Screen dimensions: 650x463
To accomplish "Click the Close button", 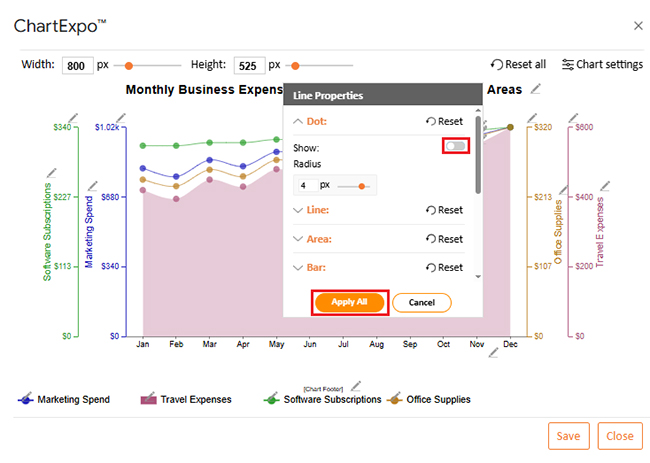I will [620, 436].
